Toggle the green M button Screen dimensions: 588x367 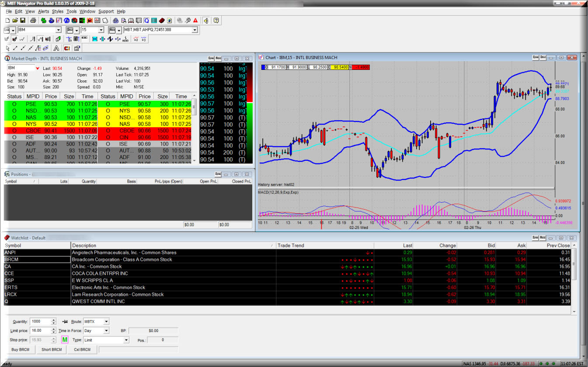click(x=65, y=339)
